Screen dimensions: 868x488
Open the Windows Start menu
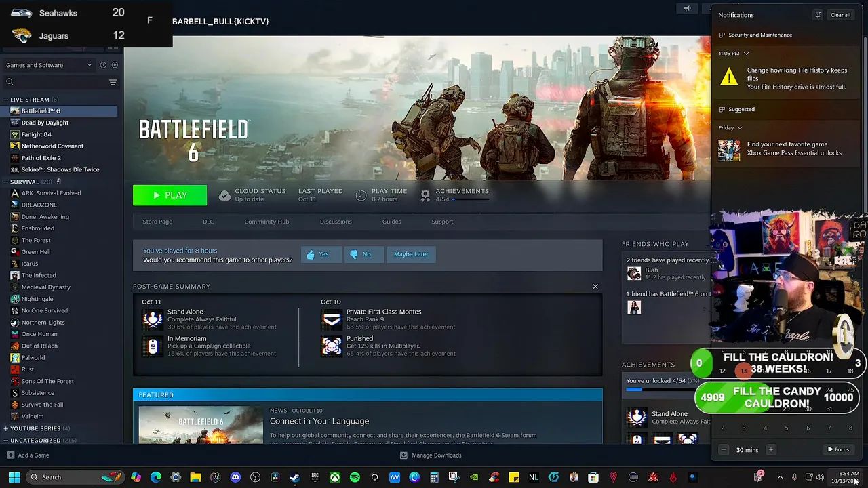[14, 477]
